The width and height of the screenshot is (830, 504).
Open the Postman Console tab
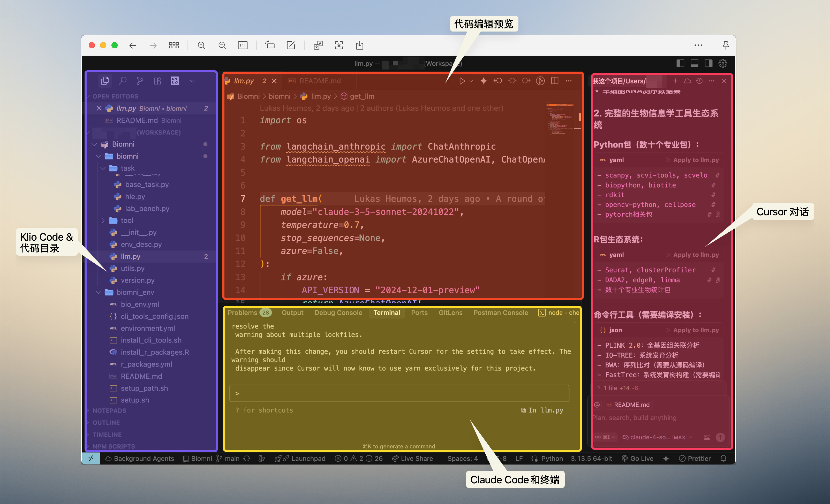(x=501, y=312)
